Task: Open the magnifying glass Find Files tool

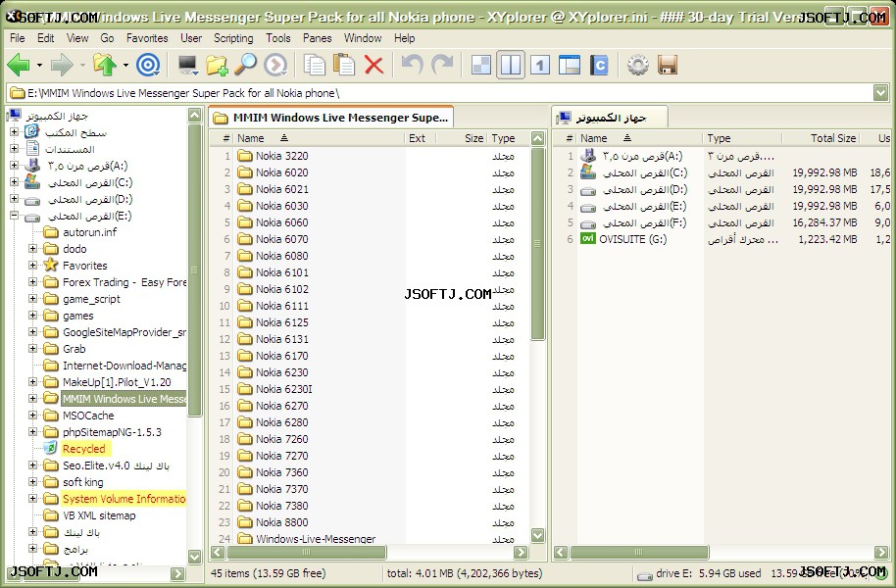Action: (246, 65)
